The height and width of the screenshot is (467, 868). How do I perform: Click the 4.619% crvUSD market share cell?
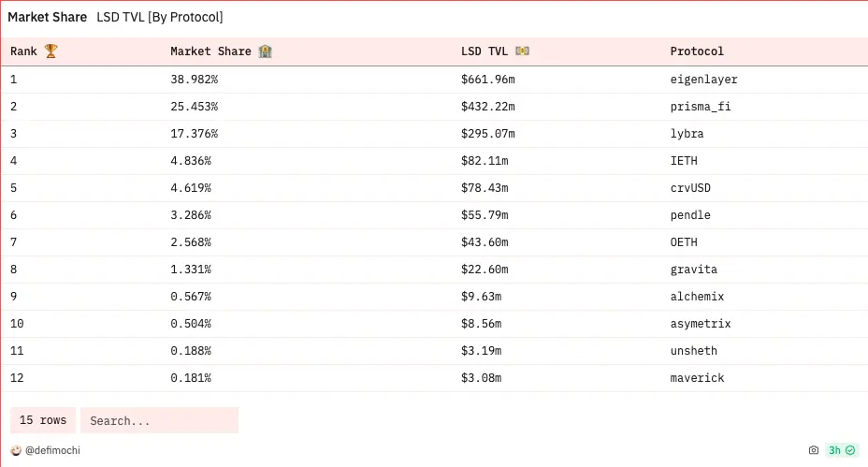click(191, 188)
